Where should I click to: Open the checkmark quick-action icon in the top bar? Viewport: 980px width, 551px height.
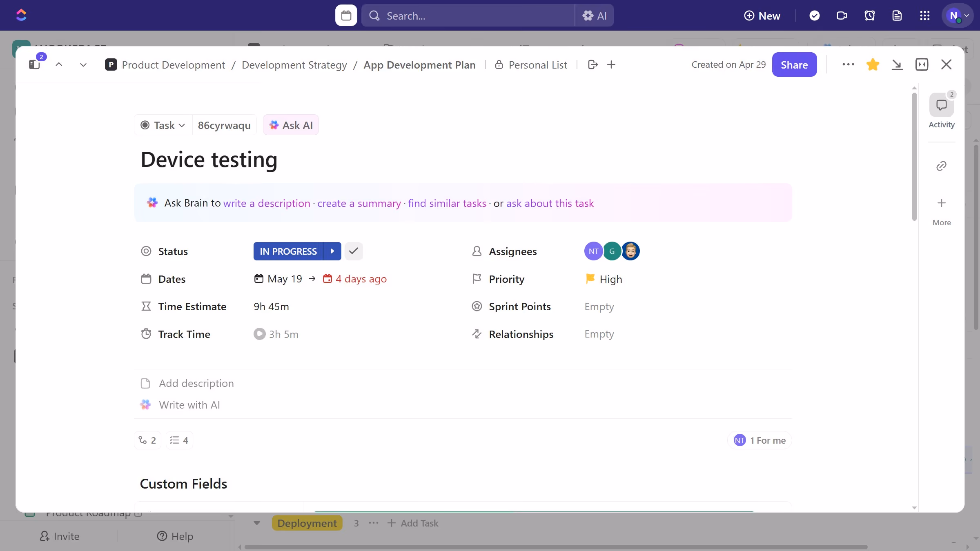(x=814, y=16)
